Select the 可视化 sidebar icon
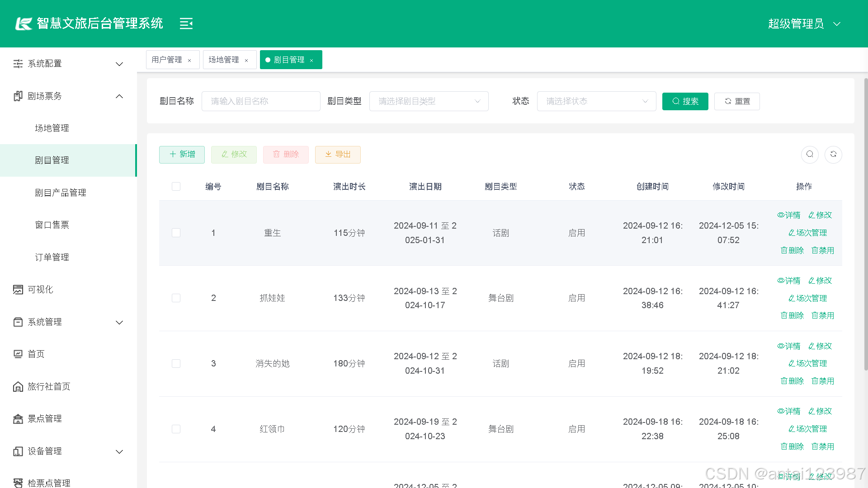Viewport: 868px width, 488px height. pyautogui.click(x=18, y=289)
